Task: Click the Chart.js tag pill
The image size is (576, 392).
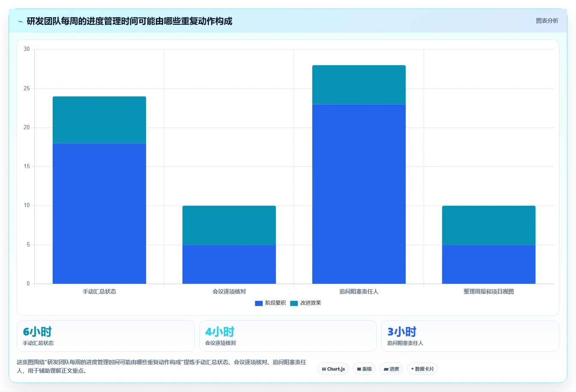Action: tap(333, 369)
